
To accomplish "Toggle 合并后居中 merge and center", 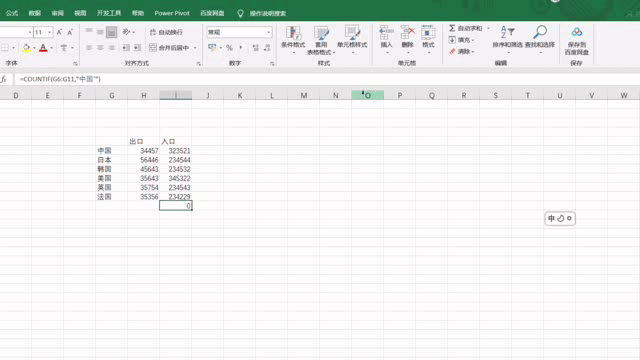I will coord(169,48).
